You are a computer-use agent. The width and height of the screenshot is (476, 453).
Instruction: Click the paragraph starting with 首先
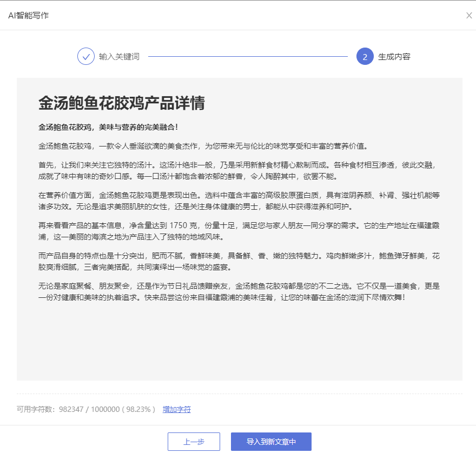point(239,170)
